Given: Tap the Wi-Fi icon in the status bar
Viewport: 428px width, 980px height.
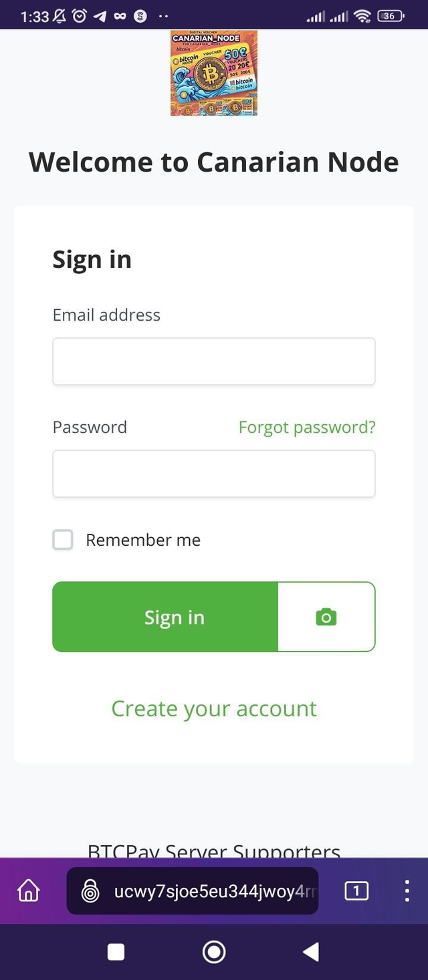Looking at the screenshot, I should coord(362,15).
